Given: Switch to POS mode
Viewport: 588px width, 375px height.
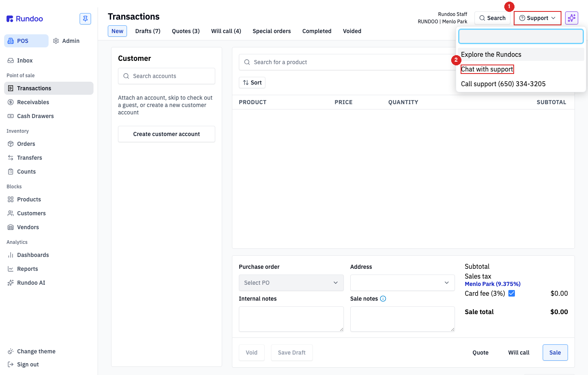Looking at the screenshot, I should pyautogui.click(x=26, y=41).
